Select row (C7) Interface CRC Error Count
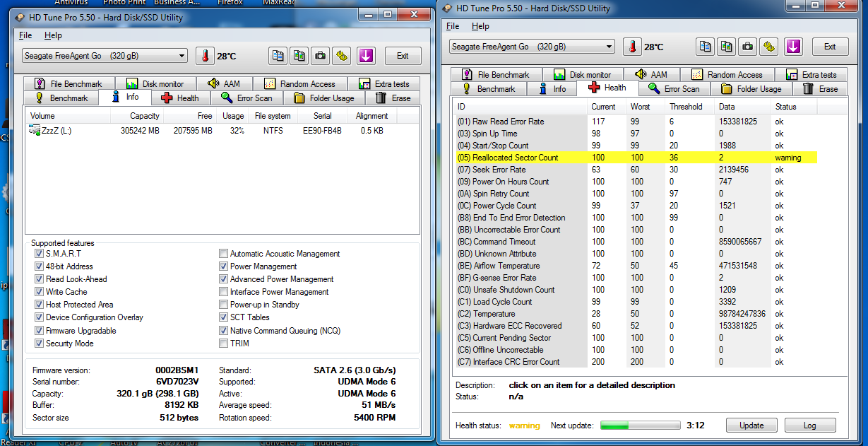868x446 pixels. point(636,362)
